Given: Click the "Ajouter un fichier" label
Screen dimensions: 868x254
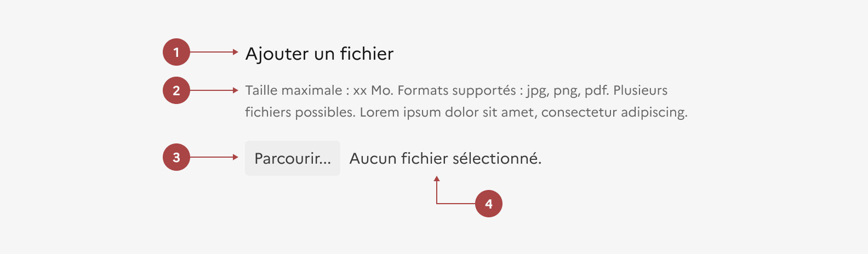Looking at the screenshot, I should 319,54.
